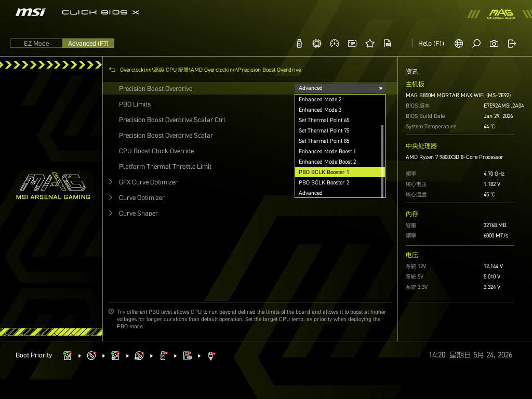
Task: Open the hardware monitor panel icon
Action: tap(352, 44)
